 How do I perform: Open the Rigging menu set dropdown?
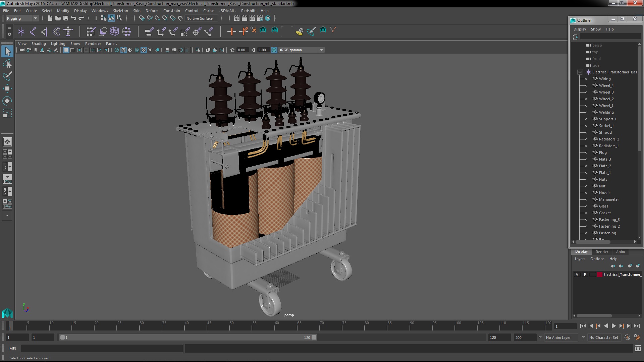click(22, 18)
